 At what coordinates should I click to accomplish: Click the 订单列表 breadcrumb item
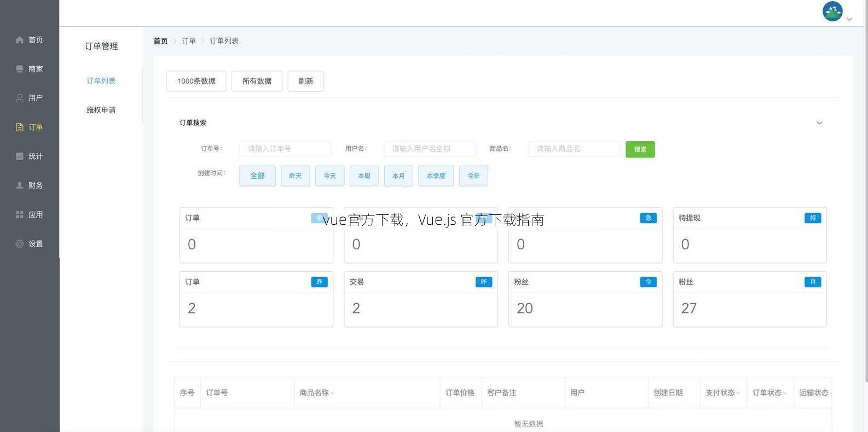(x=224, y=41)
